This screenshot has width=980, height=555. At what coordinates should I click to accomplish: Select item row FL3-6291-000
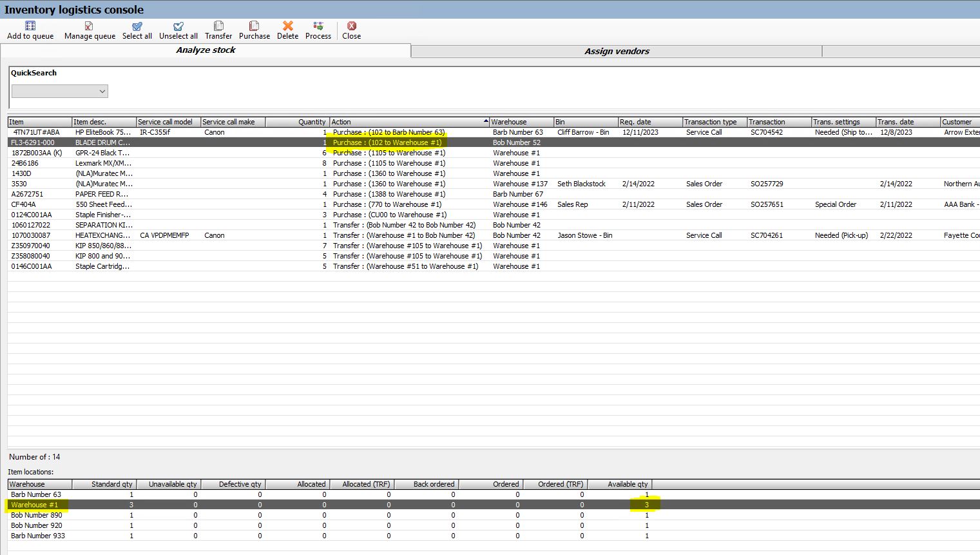(494, 142)
